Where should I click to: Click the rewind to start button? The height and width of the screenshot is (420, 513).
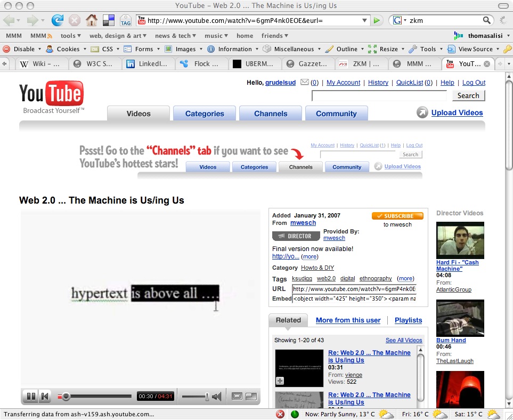pyautogui.click(x=45, y=396)
